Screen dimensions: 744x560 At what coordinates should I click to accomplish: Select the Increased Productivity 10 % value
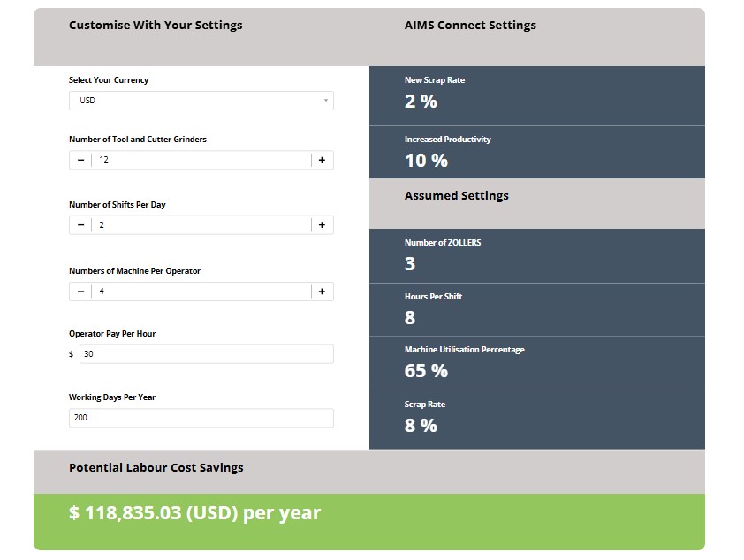coord(426,161)
